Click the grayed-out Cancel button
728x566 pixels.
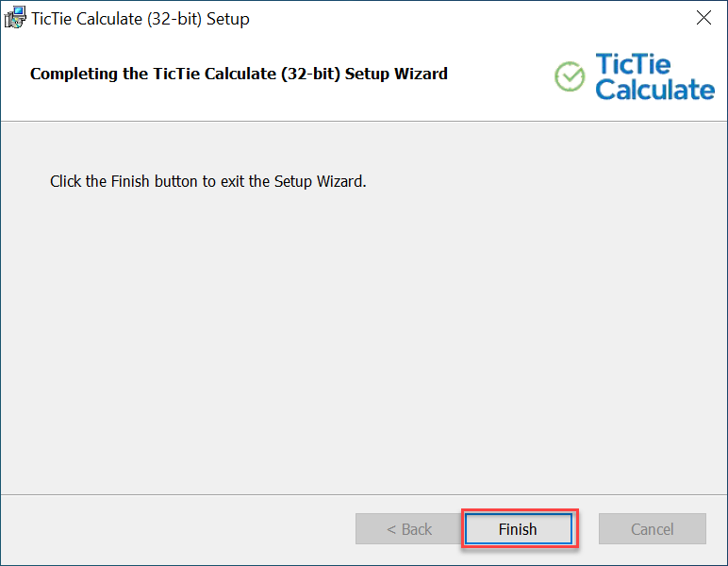pyautogui.click(x=653, y=529)
